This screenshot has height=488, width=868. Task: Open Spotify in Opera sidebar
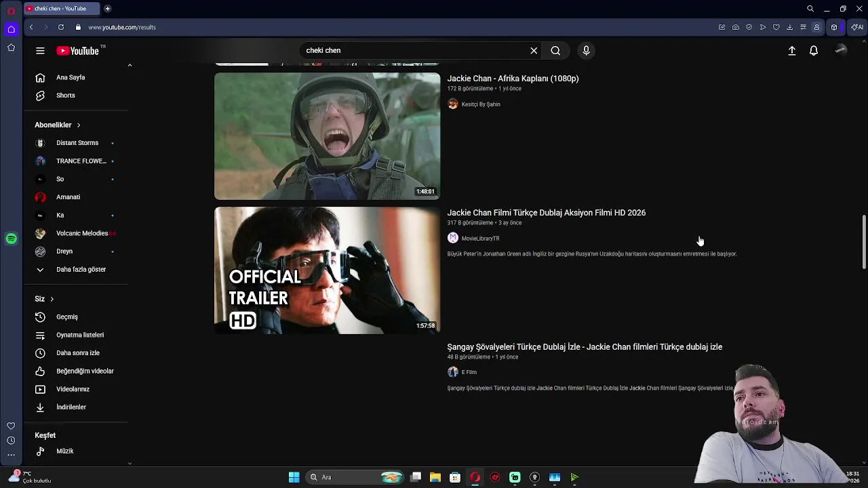pos(11,239)
